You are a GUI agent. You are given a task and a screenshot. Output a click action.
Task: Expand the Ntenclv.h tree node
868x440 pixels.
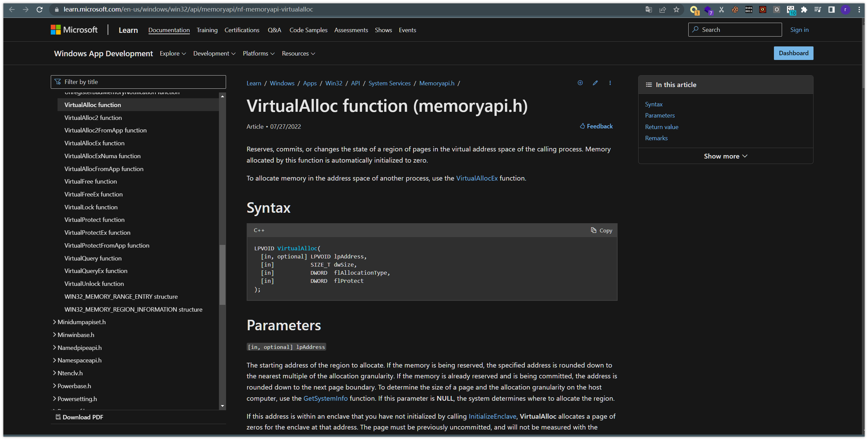tap(54, 373)
